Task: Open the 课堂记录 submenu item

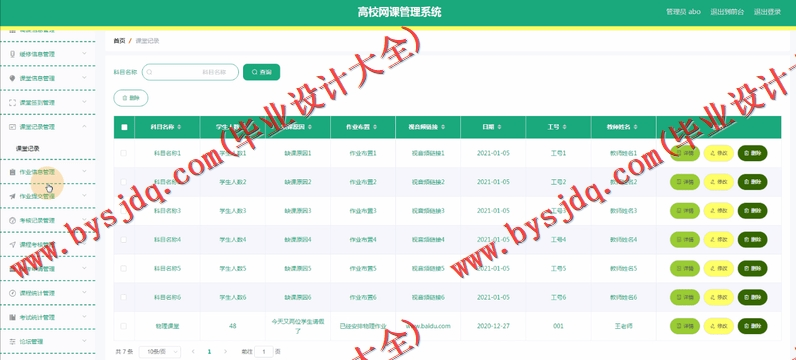Action: click(x=28, y=149)
